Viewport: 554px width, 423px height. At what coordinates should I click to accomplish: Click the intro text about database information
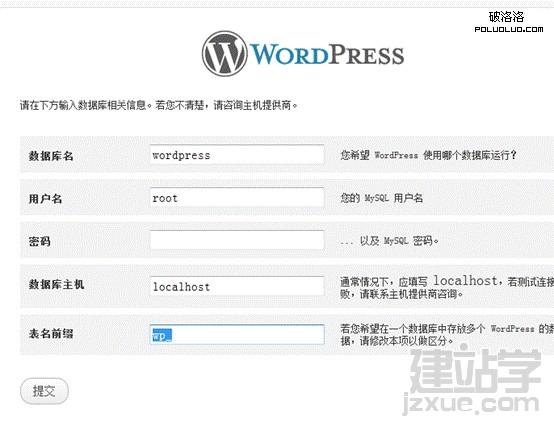[x=159, y=105]
